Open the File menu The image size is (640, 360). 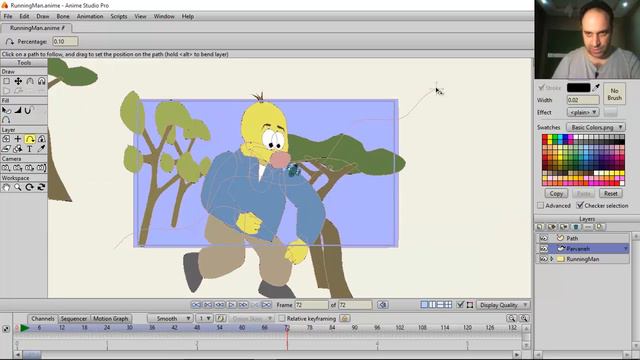(x=8, y=16)
